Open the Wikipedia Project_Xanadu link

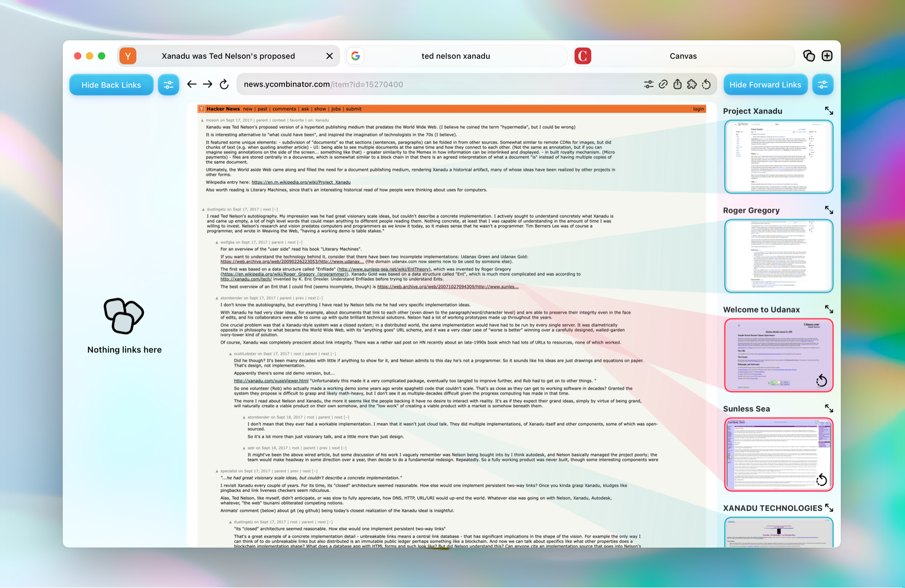tap(301, 182)
